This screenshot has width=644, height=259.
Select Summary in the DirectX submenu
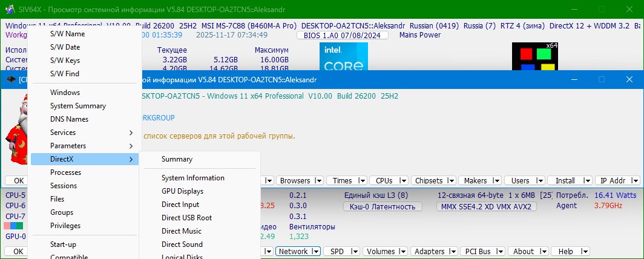(x=177, y=159)
